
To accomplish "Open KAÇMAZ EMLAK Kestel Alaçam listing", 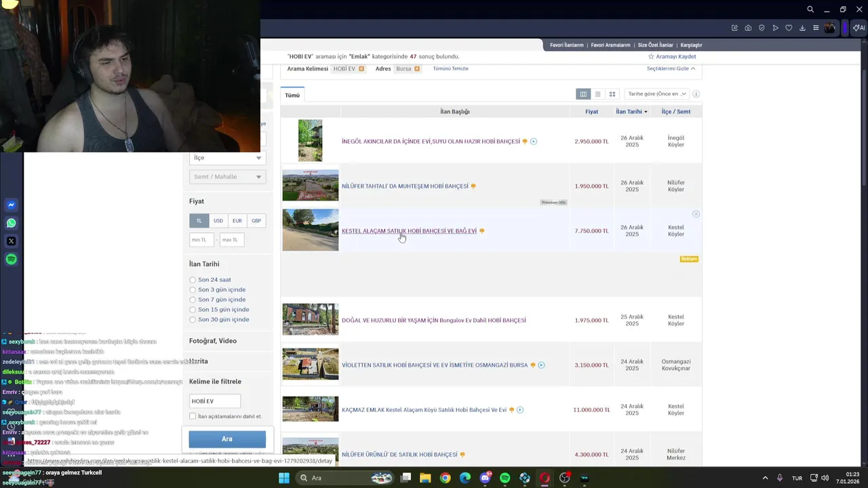I will (424, 410).
